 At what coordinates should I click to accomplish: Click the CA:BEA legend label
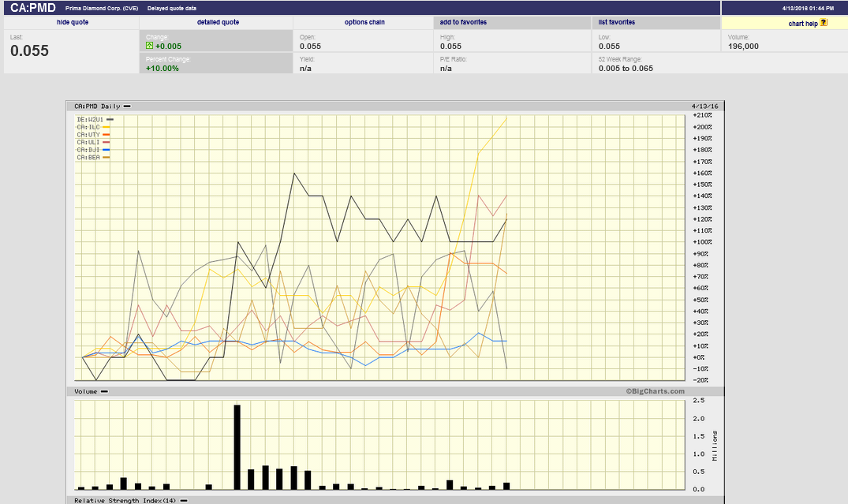click(x=88, y=158)
